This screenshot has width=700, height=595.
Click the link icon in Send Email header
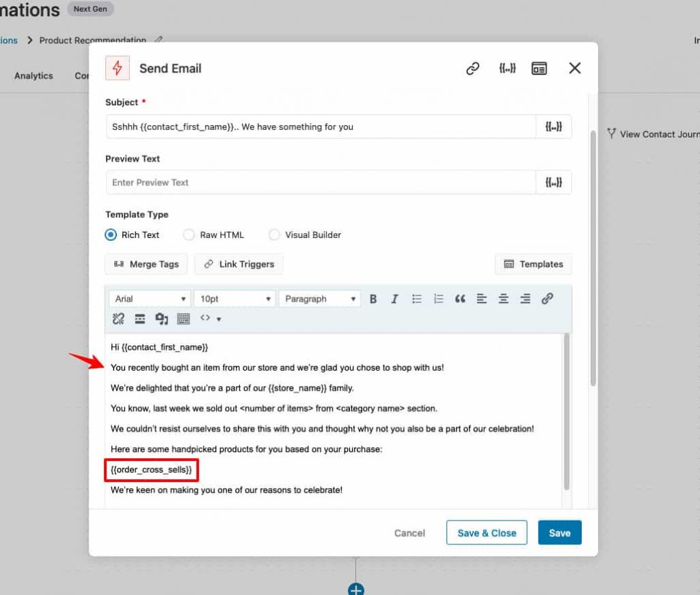472,68
